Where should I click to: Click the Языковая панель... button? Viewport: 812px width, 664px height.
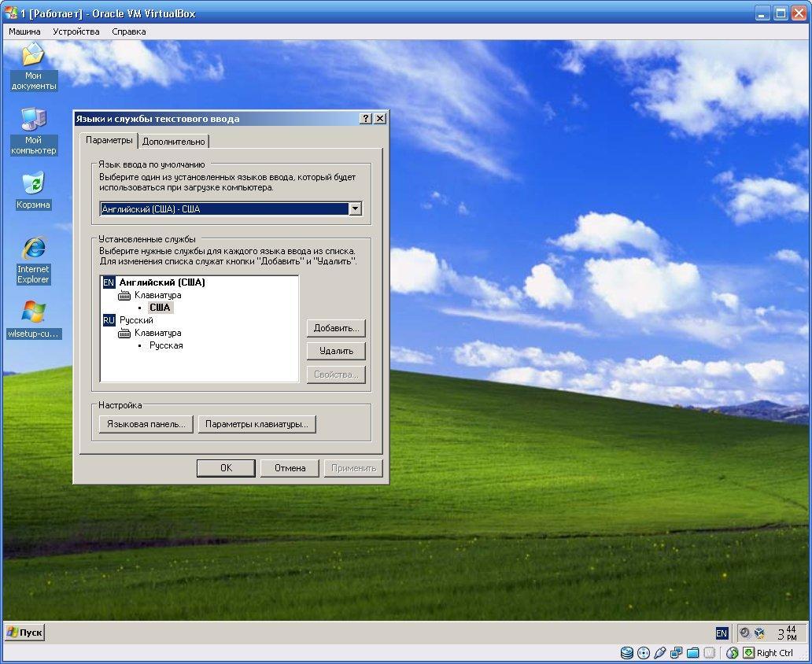(x=146, y=424)
